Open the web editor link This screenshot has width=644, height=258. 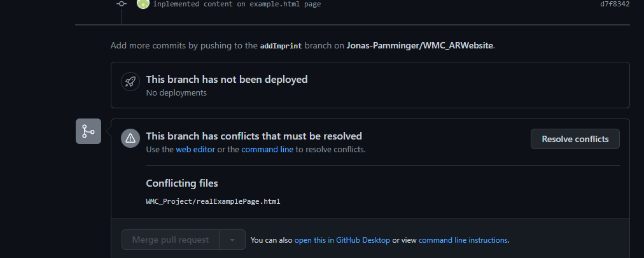pyautogui.click(x=195, y=150)
